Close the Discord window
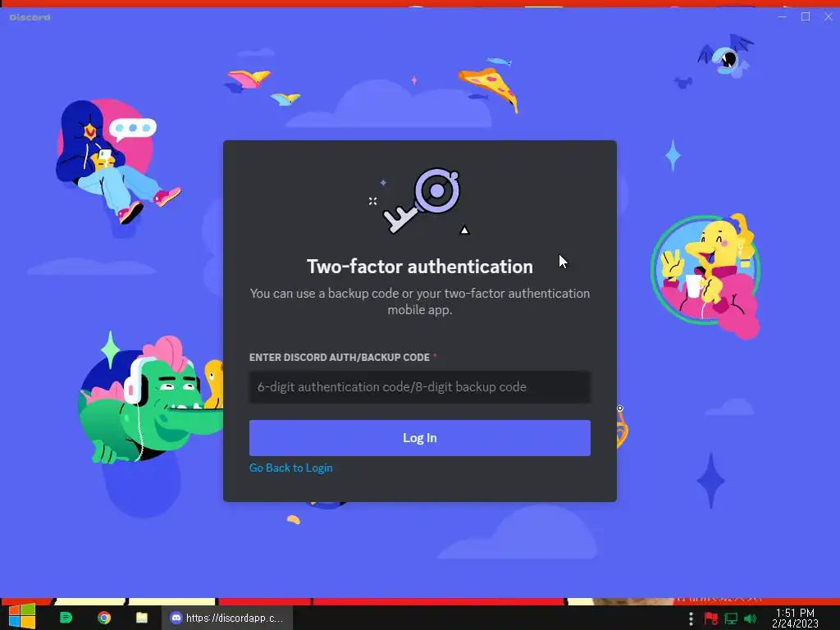Viewport: 840px width, 630px height. pos(829,16)
